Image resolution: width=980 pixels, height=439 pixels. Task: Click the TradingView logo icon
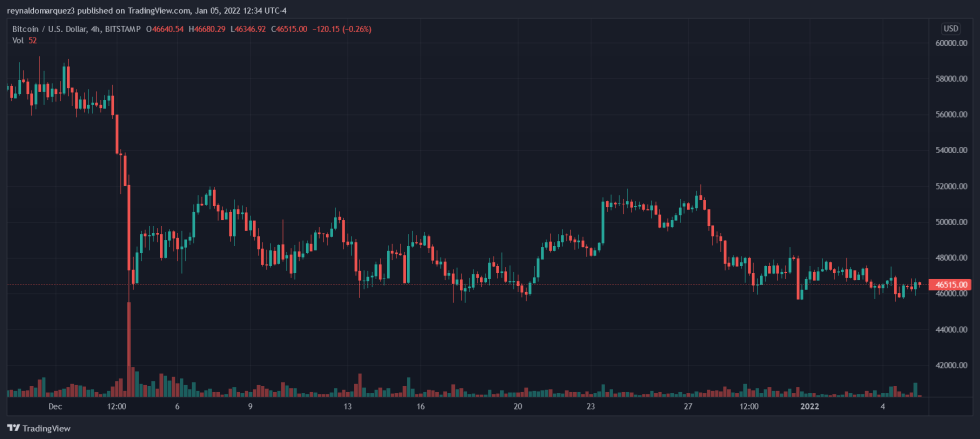[12, 428]
